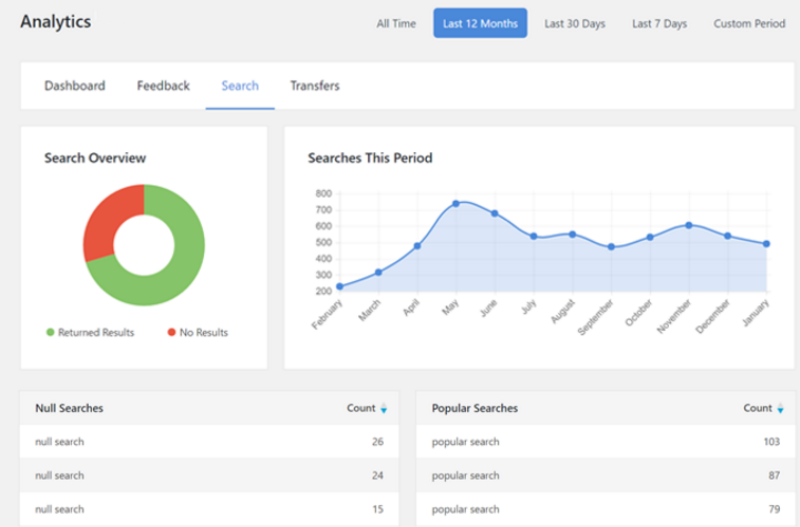Click the February data point on chart
Image resolution: width=800 pixels, height=527 pixels.
click(x=340, y=287)
